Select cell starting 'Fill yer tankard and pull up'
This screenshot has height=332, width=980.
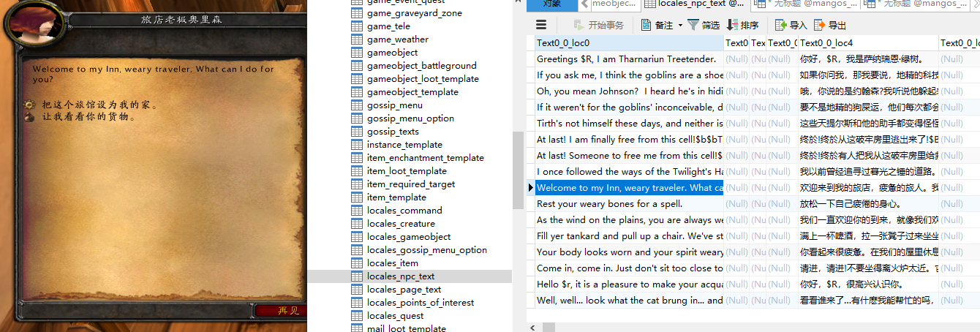coord(629,235)
